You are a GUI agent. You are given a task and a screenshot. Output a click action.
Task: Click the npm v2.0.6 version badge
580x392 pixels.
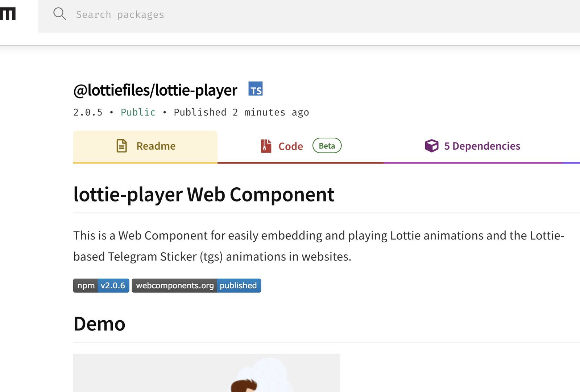pyautogui.click(x=101, y=285)
